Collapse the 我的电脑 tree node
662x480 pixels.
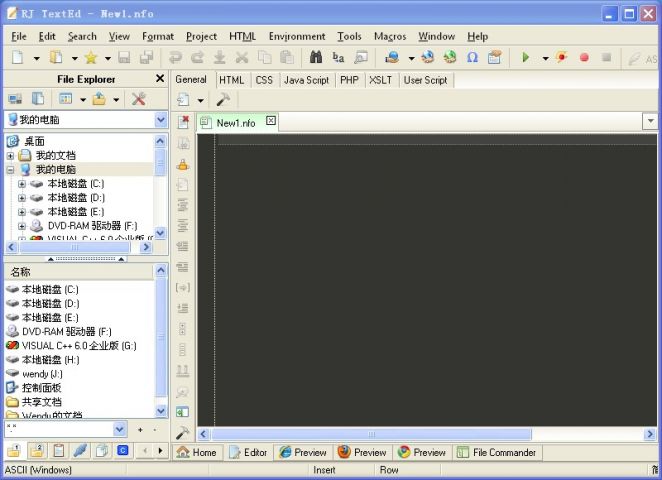point(11,170)
